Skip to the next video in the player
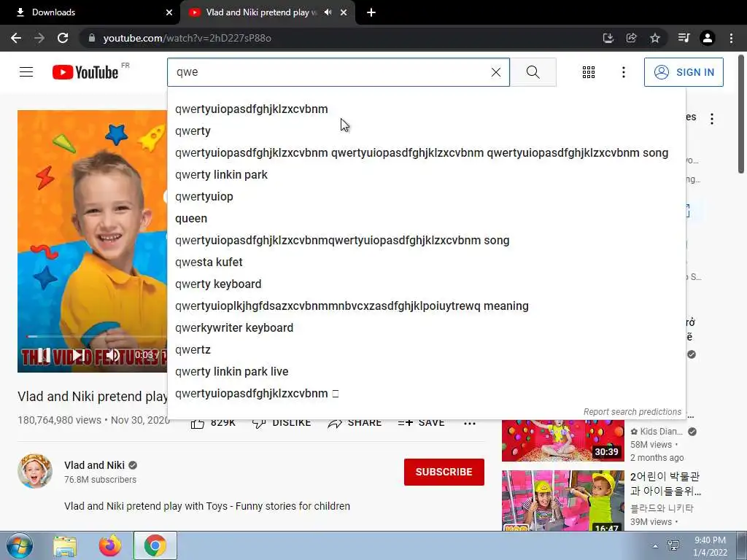 pyautogui.click(x=78, y=355)
